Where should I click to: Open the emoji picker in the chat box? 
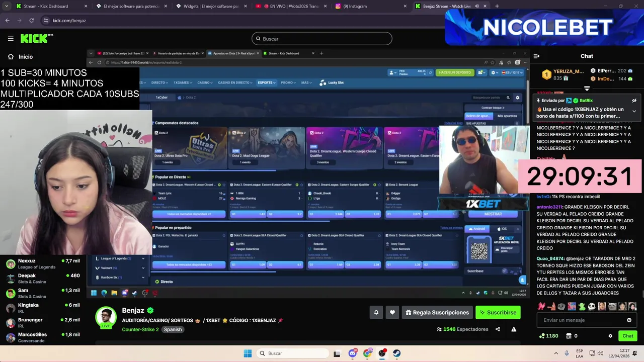(x=629, y=320)
